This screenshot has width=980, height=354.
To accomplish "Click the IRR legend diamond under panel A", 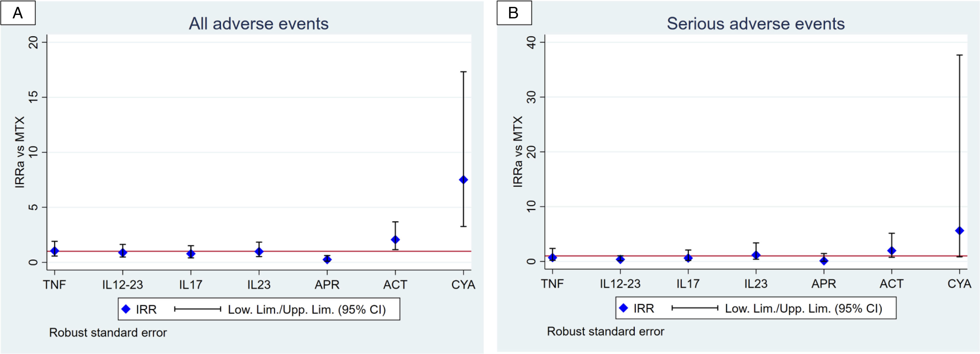I will click(x=126, y=309).
